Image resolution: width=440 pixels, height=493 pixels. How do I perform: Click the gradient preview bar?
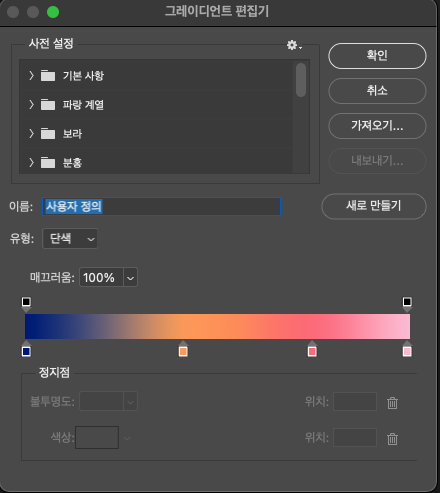coord(217,326)
